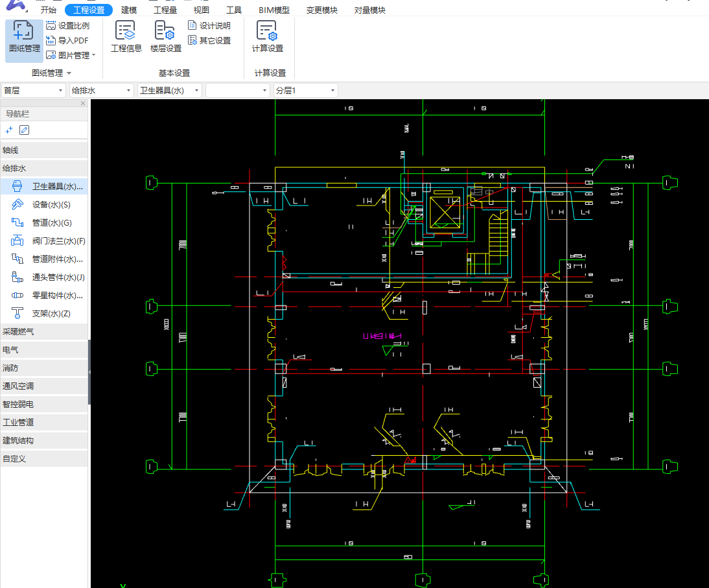Viewport: 709px width, 588px height.
Task: Expand the 电气 section
Action: (x=44, y=349)
